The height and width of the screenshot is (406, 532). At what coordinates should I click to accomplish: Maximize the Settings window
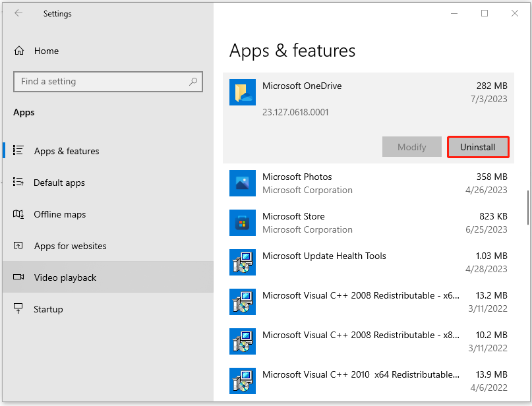pos(485,13)
